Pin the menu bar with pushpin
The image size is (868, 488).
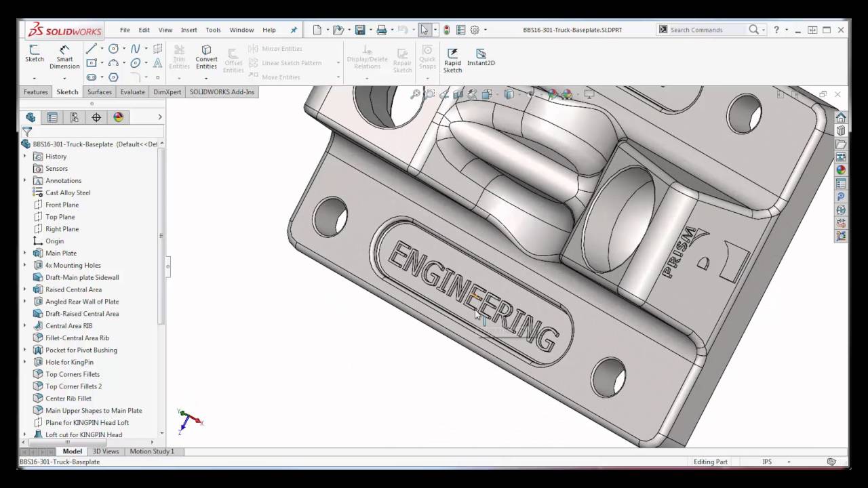tap(294, 30)
